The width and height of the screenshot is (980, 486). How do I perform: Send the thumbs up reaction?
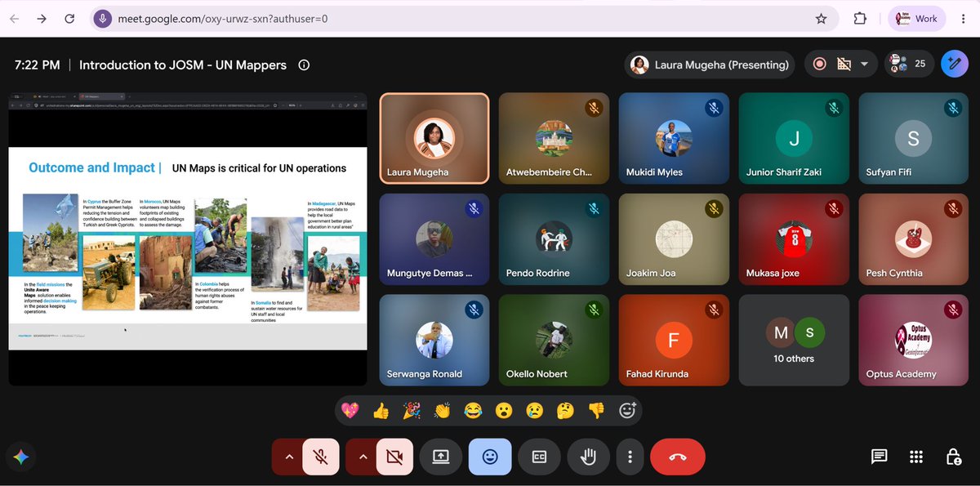click(x=381, y=410)
